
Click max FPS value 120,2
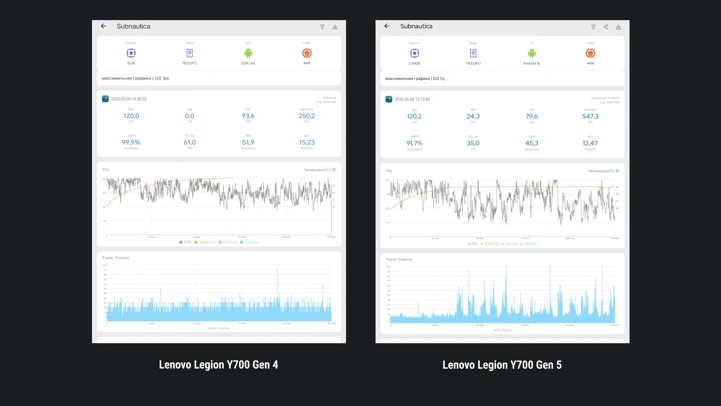click(414, 116)
